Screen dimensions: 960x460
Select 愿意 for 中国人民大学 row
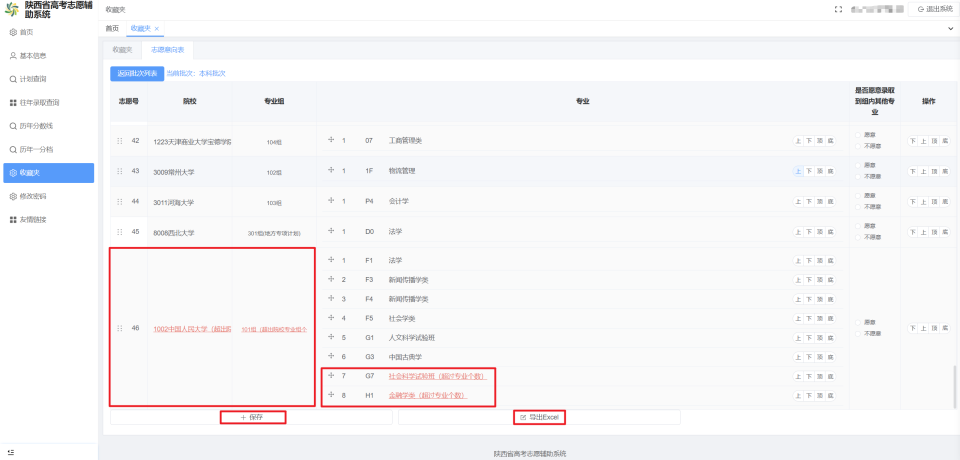pos(857,322)
